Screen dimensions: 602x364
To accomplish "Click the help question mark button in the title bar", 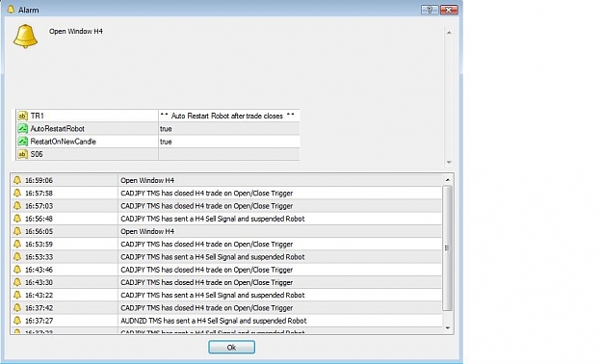I will coord(430,10).
